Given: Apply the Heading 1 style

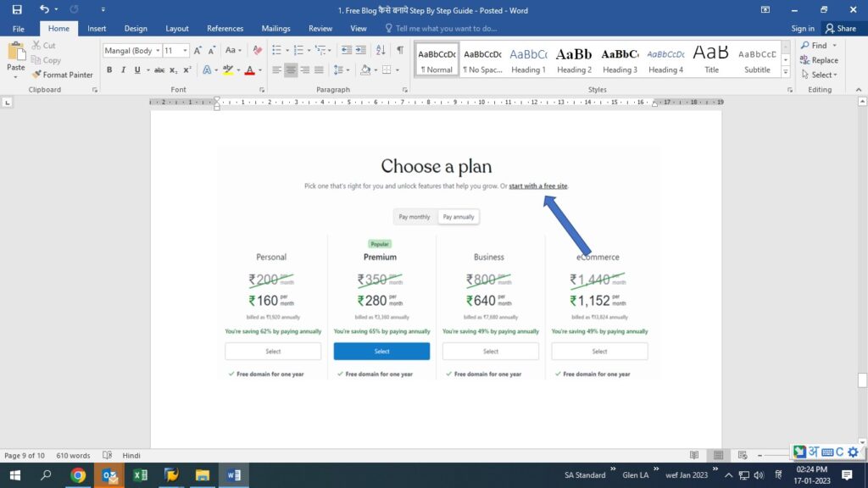Looking at the screenshot, I should coord(528,59).
